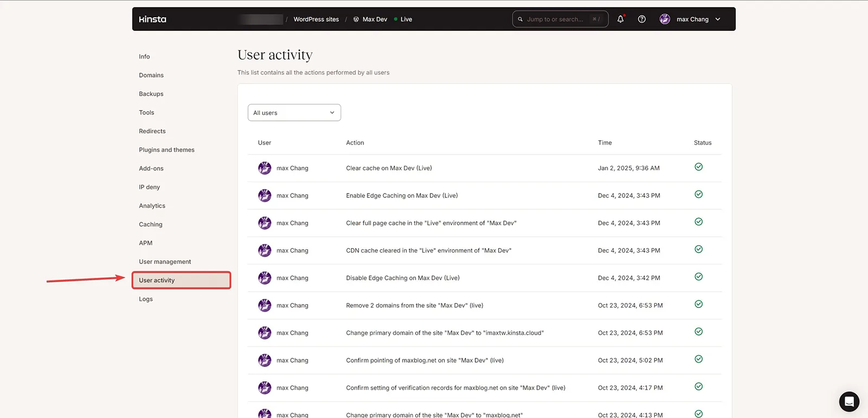Click status check for Confirm pointing row
Viewport: 868px width, 418px height.
[699, 359]
